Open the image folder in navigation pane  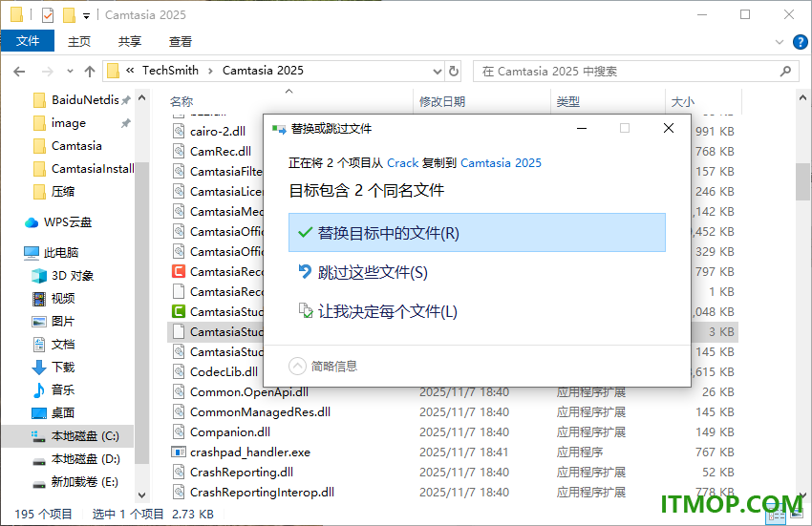(x=69, y=123)
